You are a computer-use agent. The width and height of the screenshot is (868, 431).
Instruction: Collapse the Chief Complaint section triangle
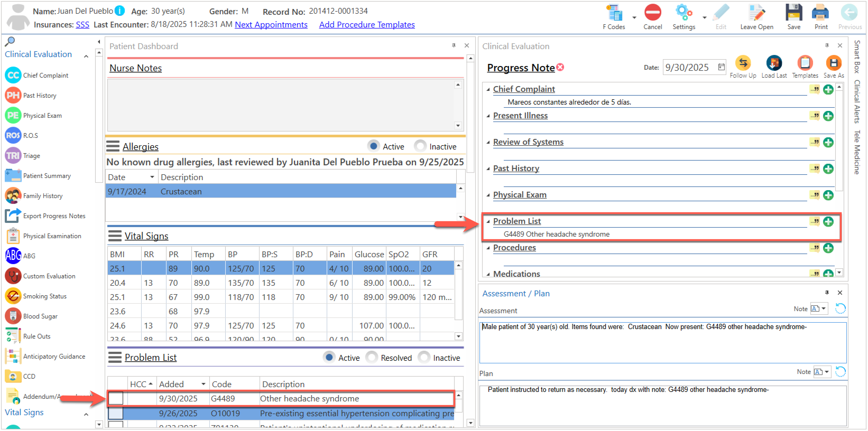pyautogui.click(x=488, y=90)
